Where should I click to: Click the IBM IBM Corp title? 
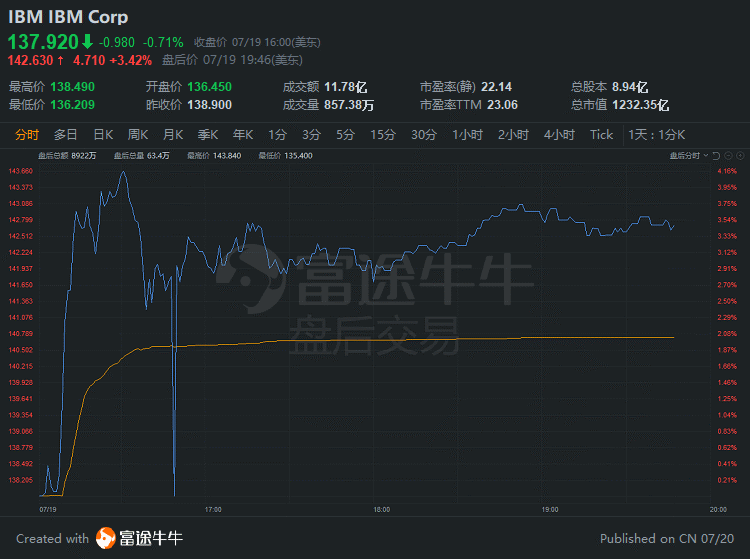coord(68,17)
